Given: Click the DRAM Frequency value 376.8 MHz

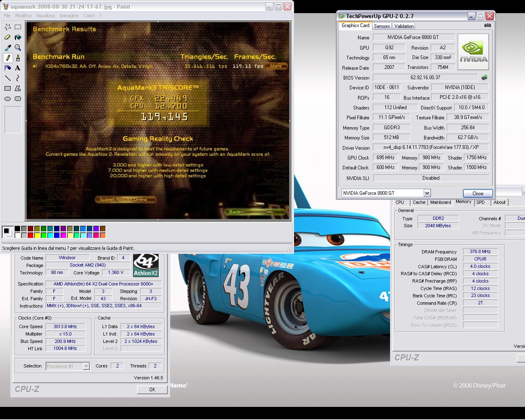Looking at the screenshot, I should point(480,251).
